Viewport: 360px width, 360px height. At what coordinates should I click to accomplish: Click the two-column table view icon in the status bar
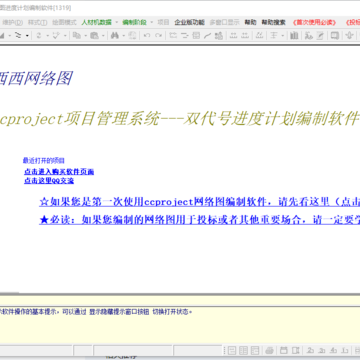(244, 350)
